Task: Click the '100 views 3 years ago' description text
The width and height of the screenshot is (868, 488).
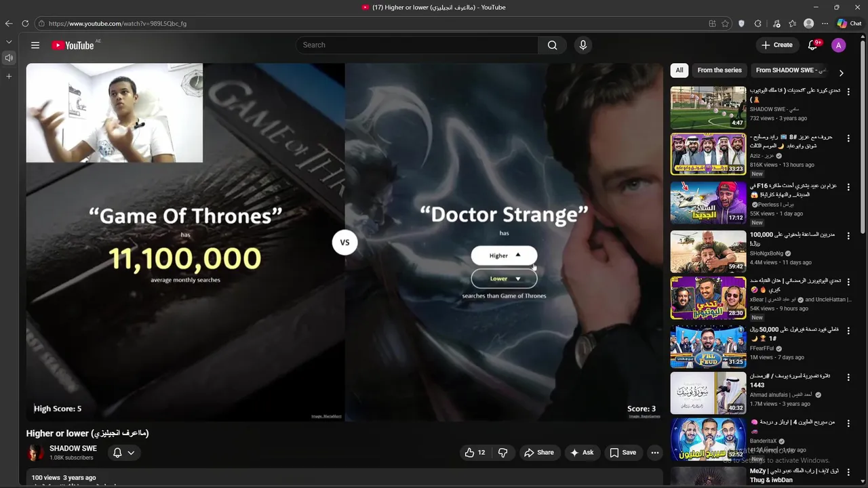Action: (64, 478)
